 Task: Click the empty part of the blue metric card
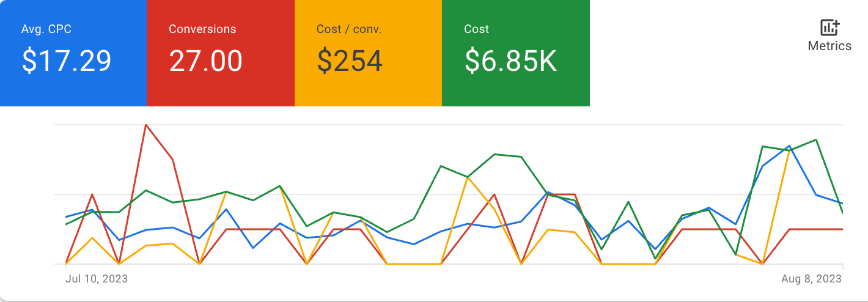click(x=73, y=92)
